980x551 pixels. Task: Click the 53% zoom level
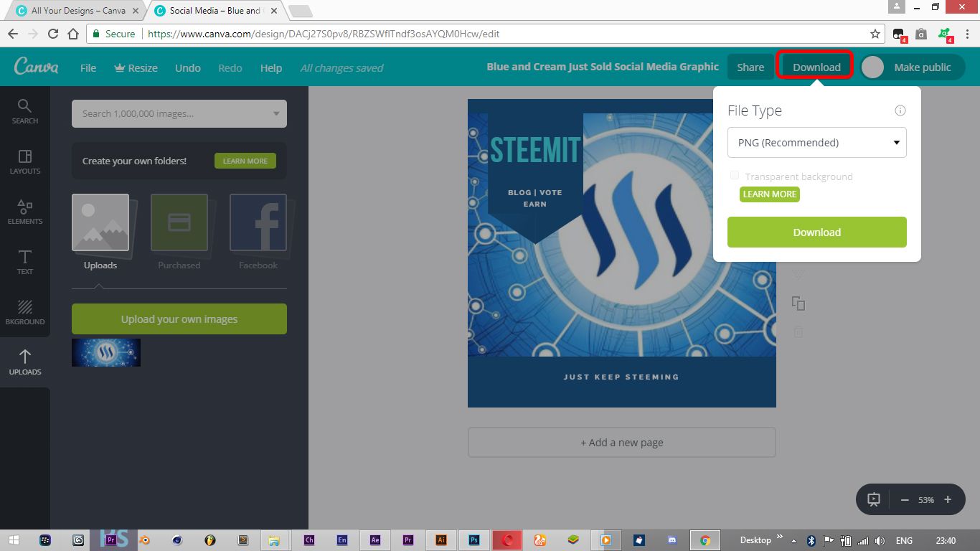[x=926, y=500]
